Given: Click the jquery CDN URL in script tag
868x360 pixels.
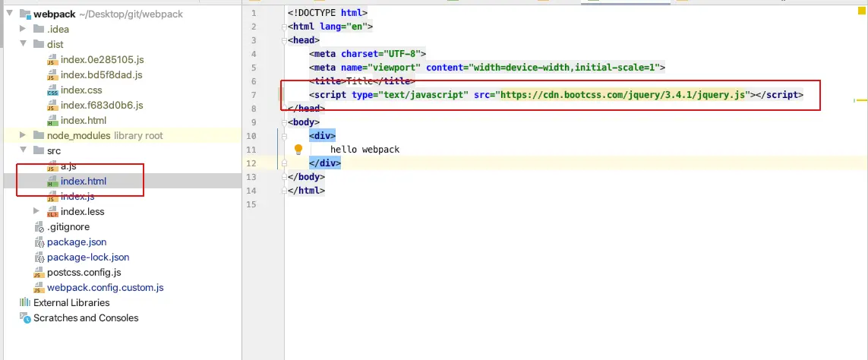Looking at the screenshot, I should (623, 95).
